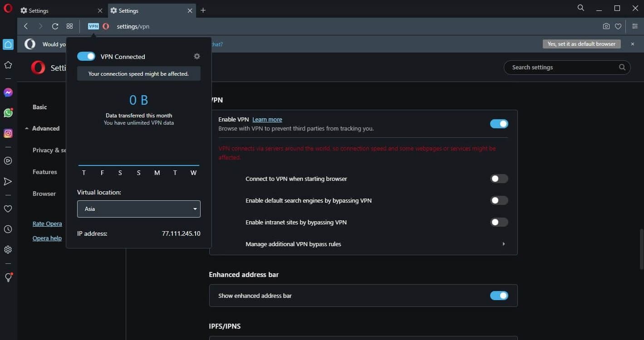The height and width of the screenshot is (340, 644).
Task: Open the Home icon in sidebar
Action: tap(8, 44)
